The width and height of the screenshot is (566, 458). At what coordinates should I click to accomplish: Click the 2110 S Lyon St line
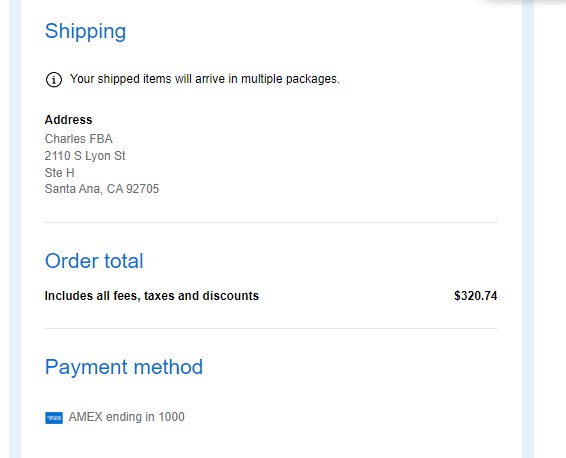[x=85, y=156]
